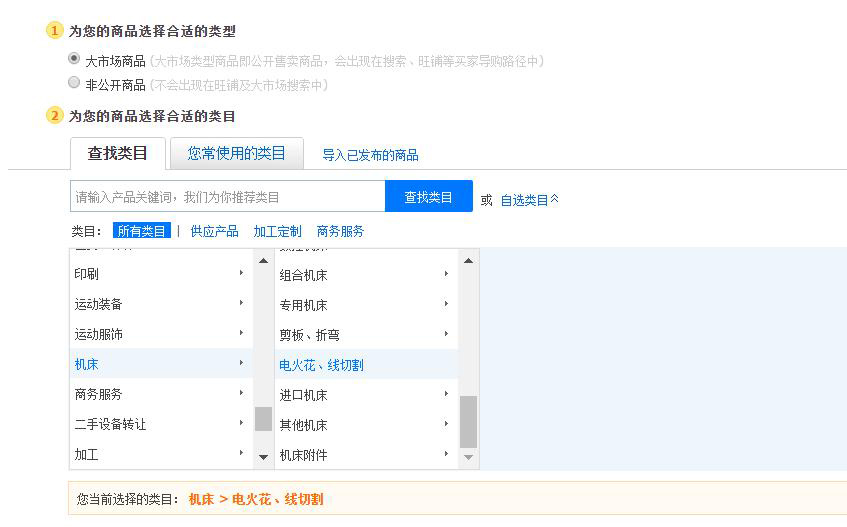Click the right list scroll-down arrow
The width and height of the screenshot is (847, 527).
click(468, 456)
